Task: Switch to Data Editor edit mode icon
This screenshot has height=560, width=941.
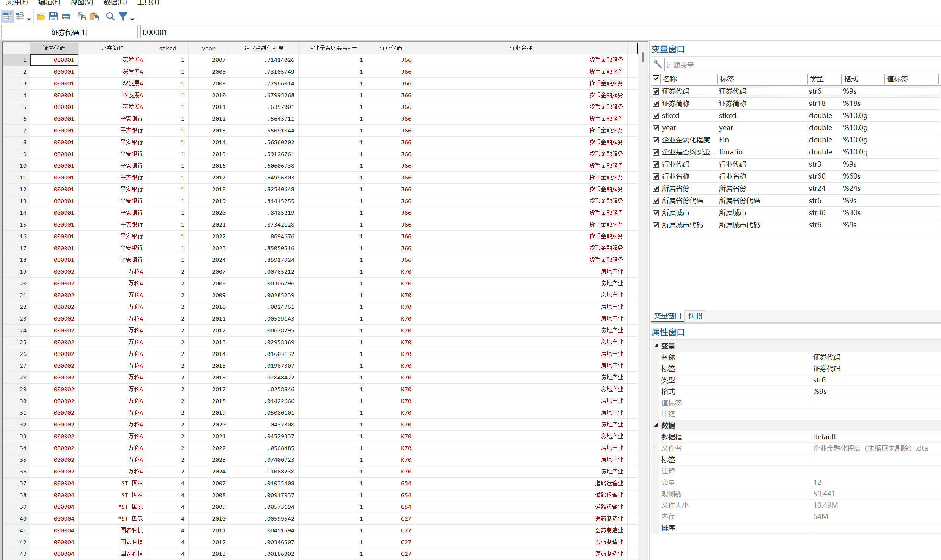Action: [x=7, y=16]
